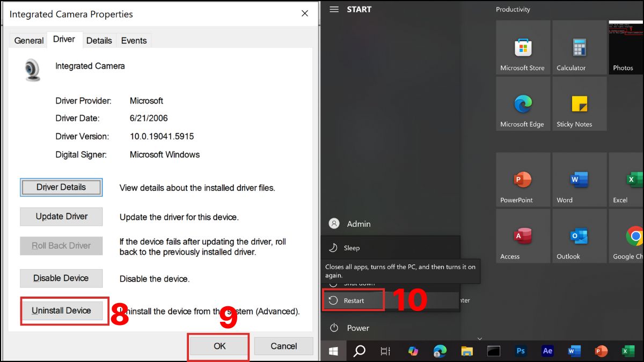Switch to the Events tab
The height and width of the screenshot is (362, 644).
pyautogui.click(x=133, y=40)
